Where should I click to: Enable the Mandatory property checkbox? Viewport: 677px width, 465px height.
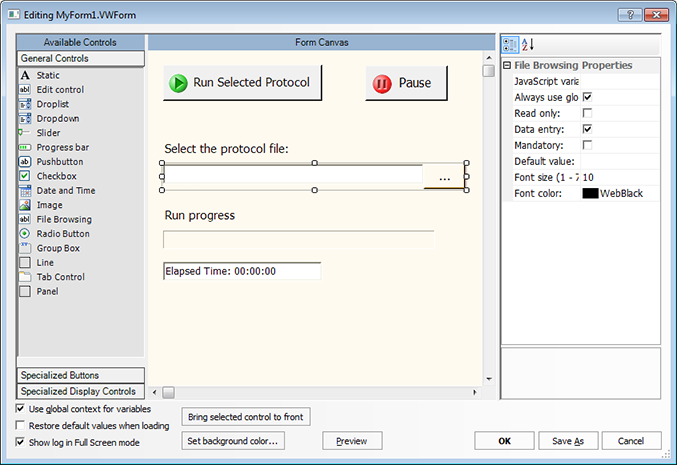587,146
